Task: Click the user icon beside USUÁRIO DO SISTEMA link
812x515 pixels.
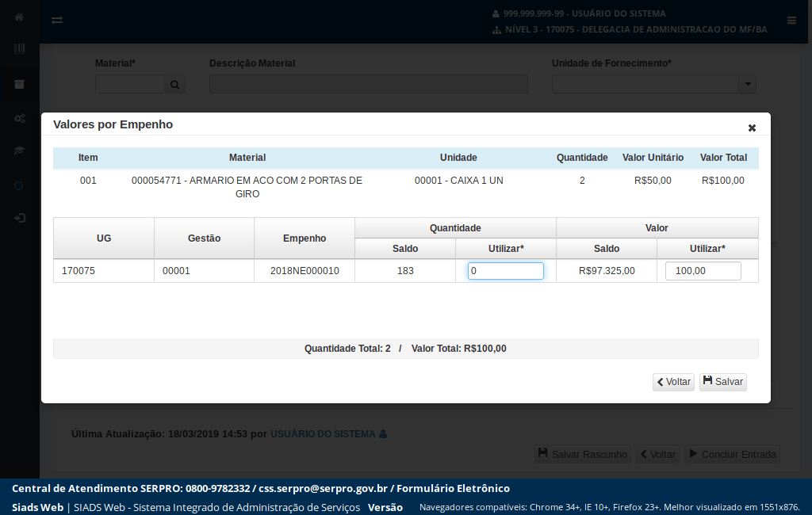Action: 383,433
